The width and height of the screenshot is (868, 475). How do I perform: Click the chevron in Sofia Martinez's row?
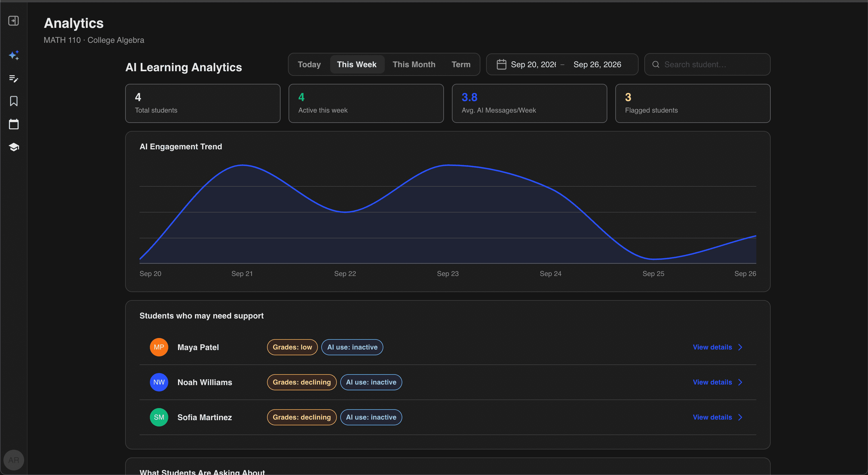(x=740, y=417)
